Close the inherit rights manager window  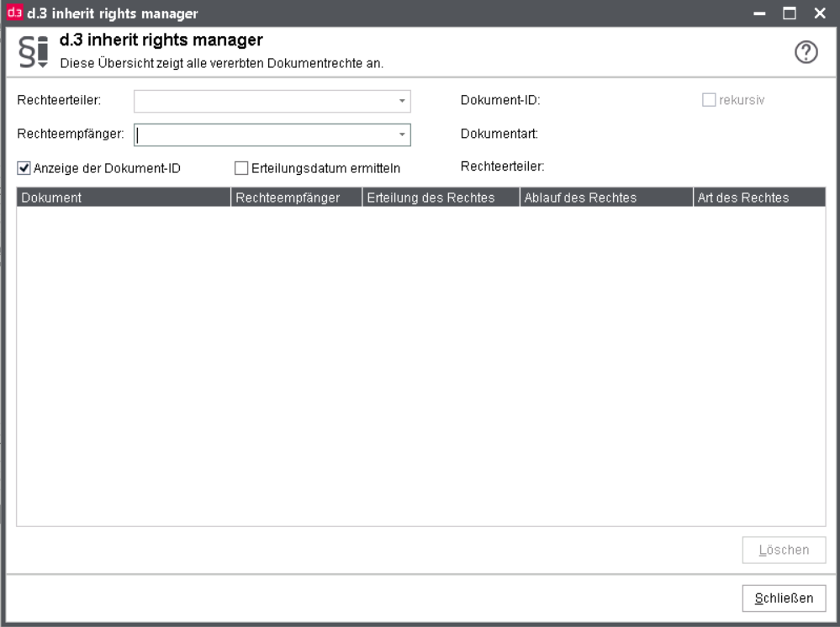(x=820, y=13)
